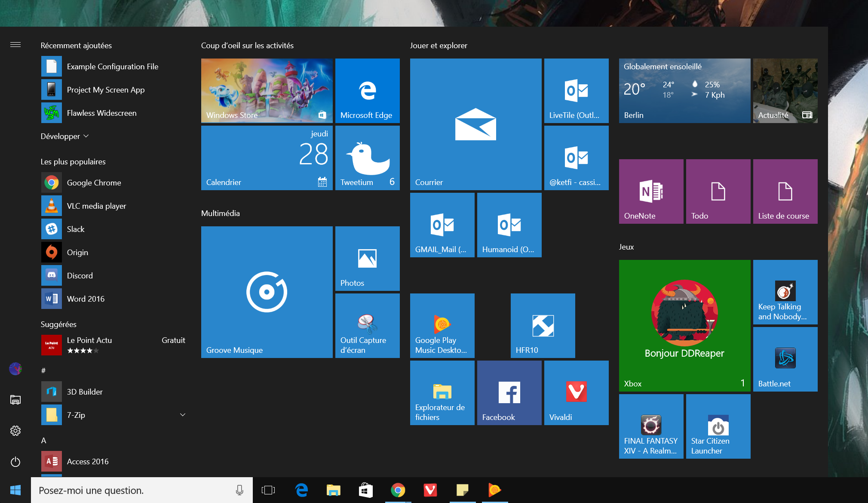868x503 pixels.
Task: Open the Photos tile
Action: coord(368,259)
